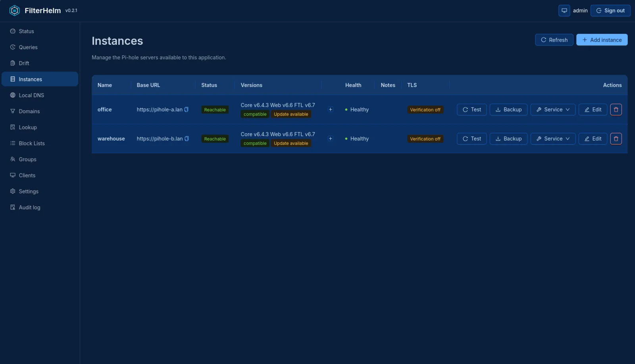
Task: Go to Block Lists
Action: 40,143
